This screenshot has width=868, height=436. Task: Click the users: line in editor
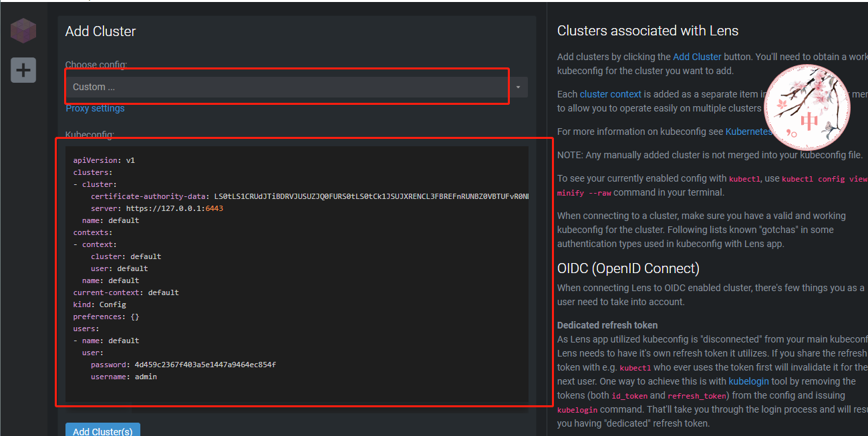coord(86,329)
